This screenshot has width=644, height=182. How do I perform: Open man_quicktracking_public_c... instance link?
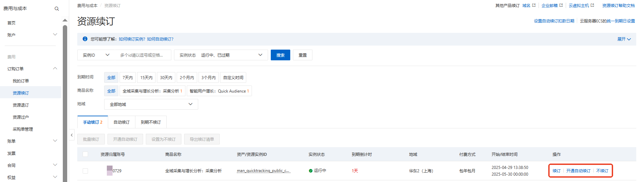point(263,171)
